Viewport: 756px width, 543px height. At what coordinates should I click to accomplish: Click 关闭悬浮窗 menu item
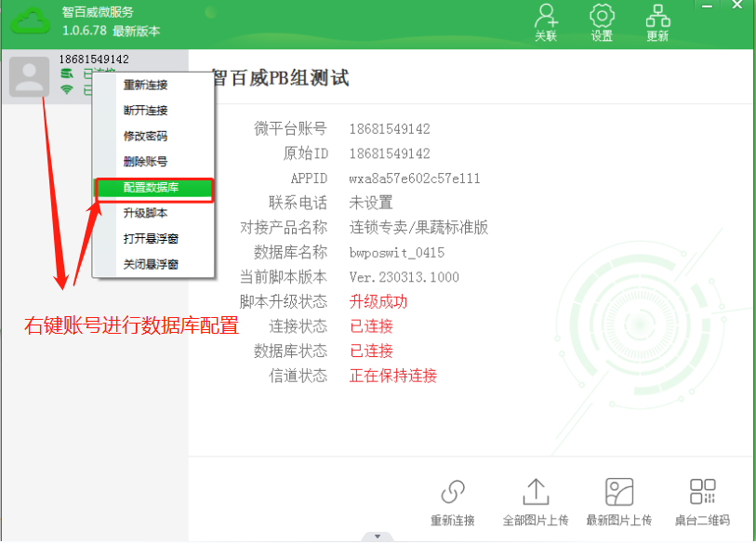151,264
